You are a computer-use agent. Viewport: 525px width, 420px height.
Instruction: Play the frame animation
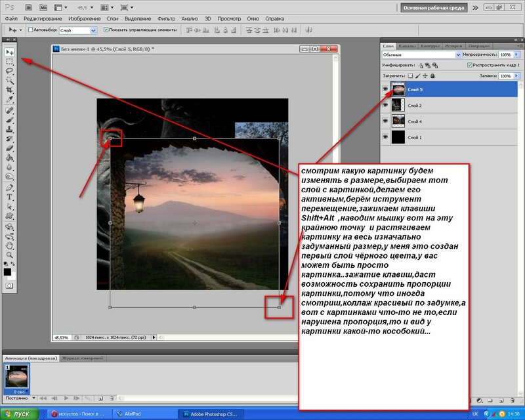tap(66, 398)
